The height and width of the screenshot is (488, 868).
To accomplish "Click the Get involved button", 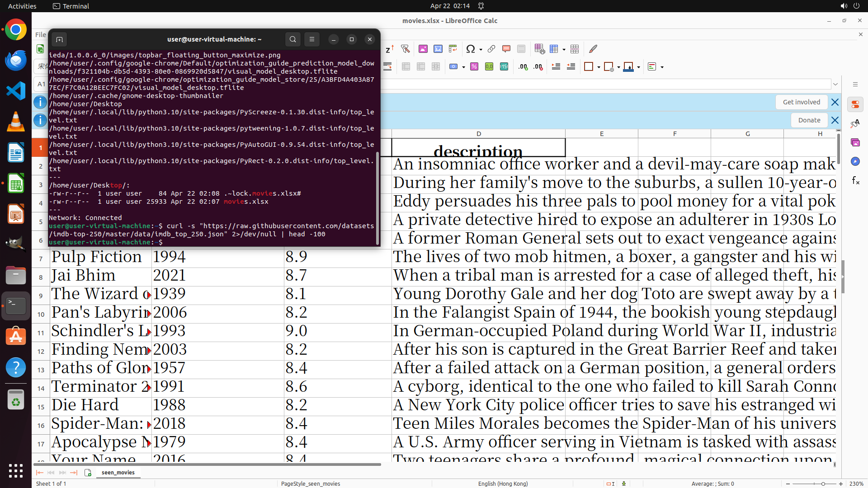I will [x=801, y=102].
